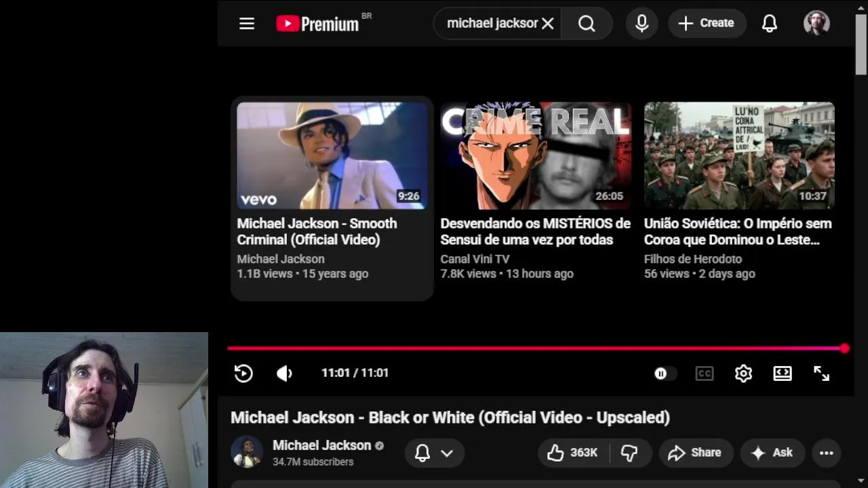Replay the finished video

(x=243, y=373)
